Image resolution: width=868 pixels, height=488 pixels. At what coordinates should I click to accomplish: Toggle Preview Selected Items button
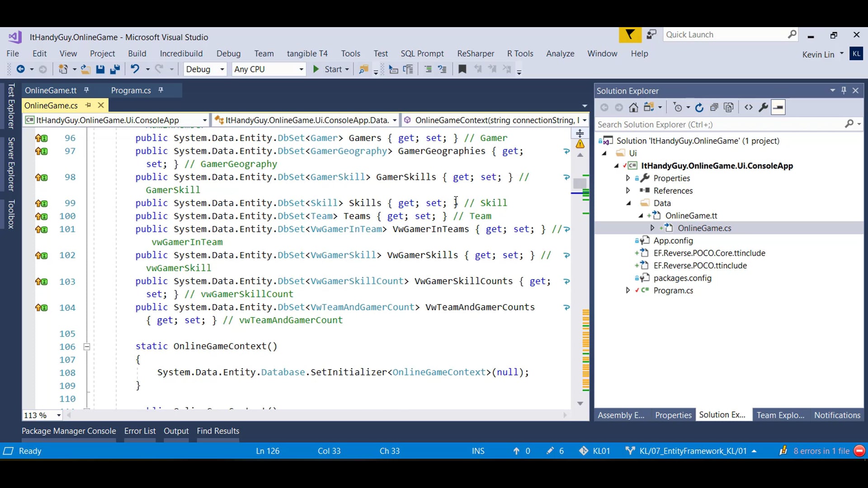(x=778, y=108)
